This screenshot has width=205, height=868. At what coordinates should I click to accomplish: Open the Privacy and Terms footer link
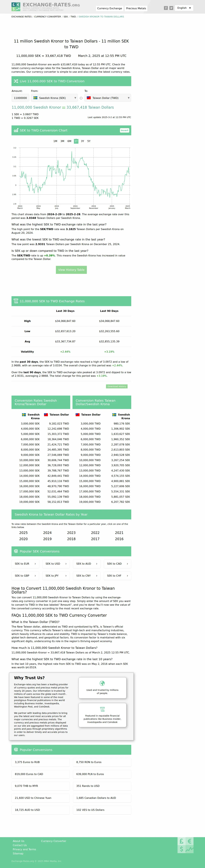pos(24,849)
